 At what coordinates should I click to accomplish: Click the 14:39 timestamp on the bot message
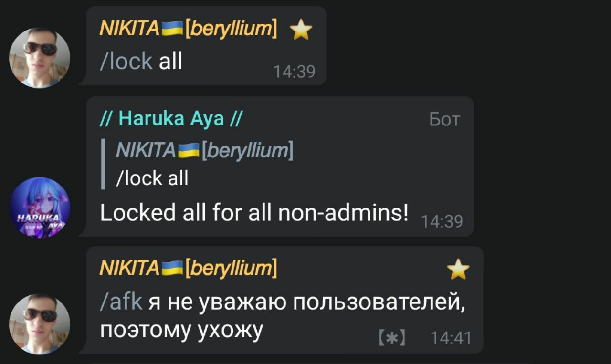click(442, 221)
